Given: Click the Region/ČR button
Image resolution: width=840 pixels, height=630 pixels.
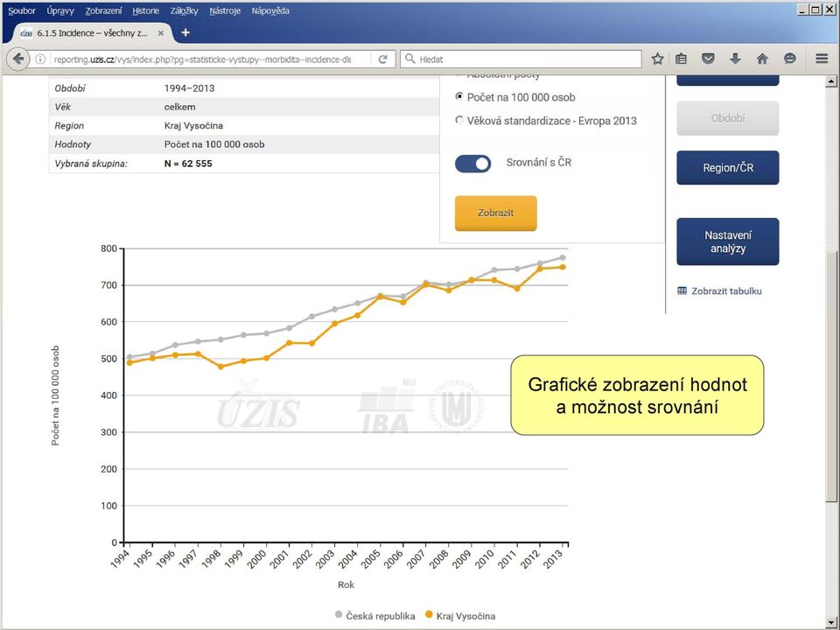Looking at the screenshot, I should coord(727,168).
